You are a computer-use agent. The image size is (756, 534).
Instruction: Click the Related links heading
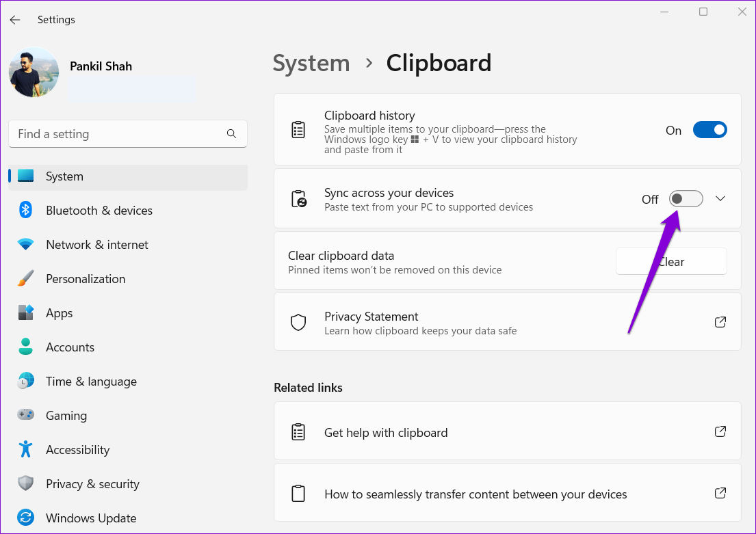point(308,388)
